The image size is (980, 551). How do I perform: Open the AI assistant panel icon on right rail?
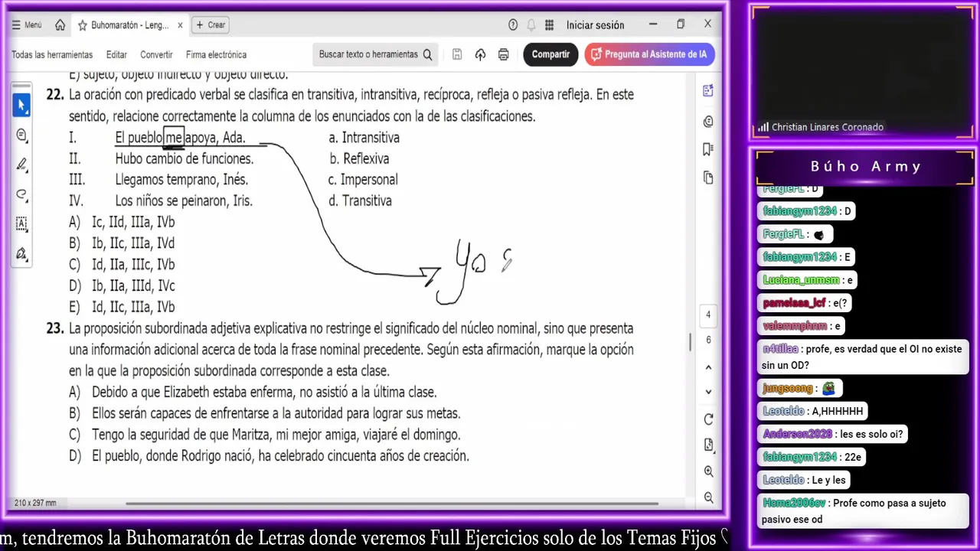pos(708,91)
